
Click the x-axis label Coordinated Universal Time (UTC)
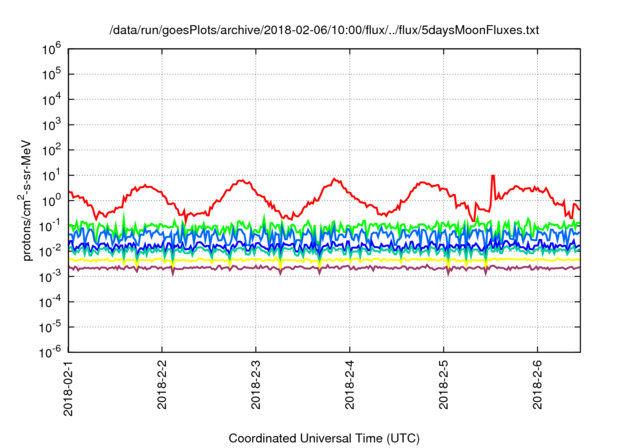324,438
